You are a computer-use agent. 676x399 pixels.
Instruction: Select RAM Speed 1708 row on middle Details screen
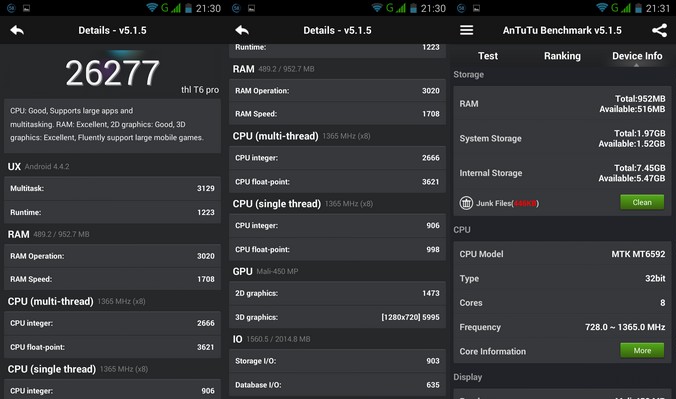click(338, 114)
